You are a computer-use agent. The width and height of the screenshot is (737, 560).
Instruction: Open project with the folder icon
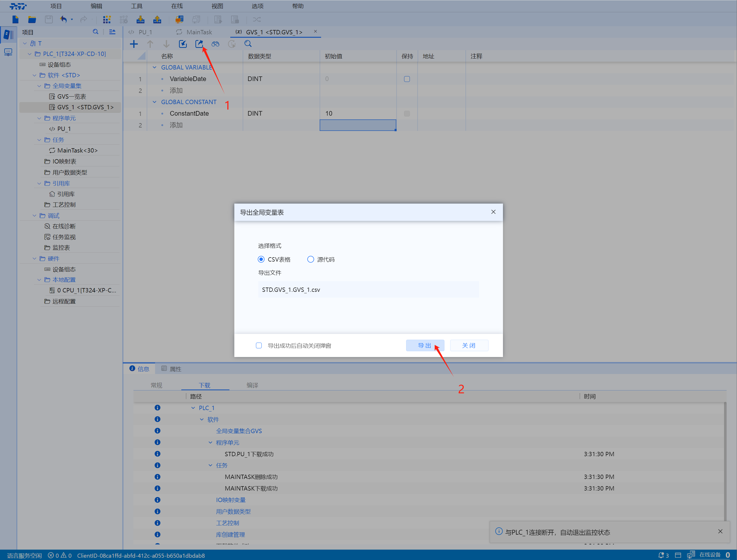point(32,19)
